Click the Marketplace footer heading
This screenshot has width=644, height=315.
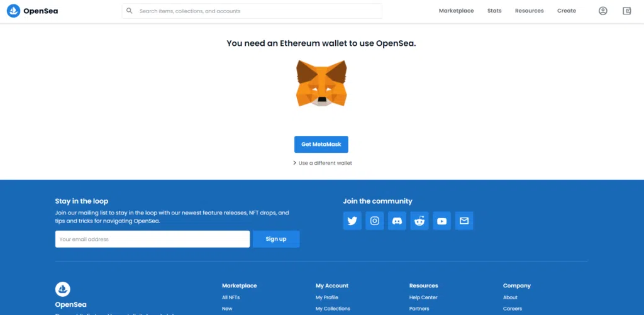pos(240,285)
